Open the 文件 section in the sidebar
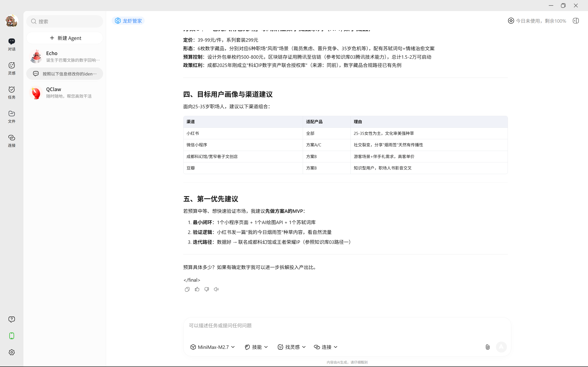Viewport: 588px width, 367px height. point(11,117)
